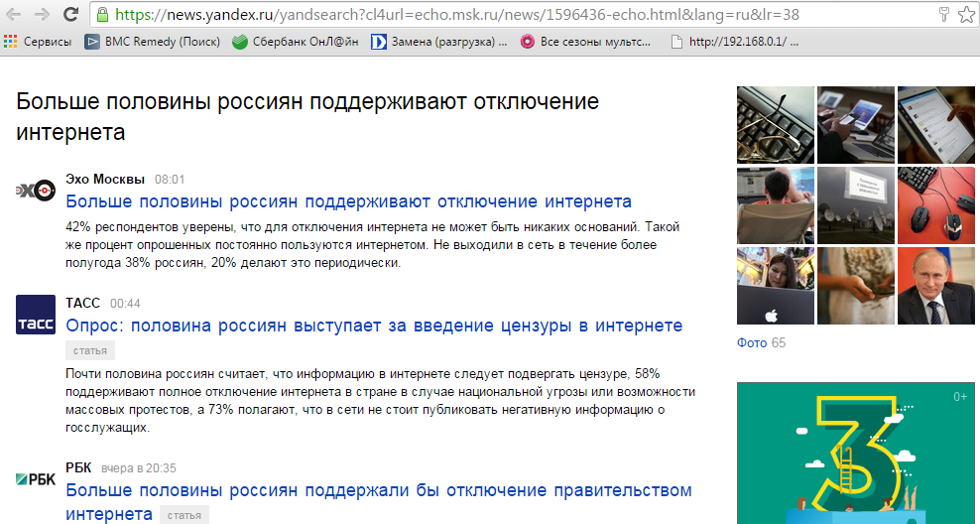This screenshot has height=524, width=980.
Task: Open Эхо Москвы headline about отключение интернета
Action: (x=348, y=201)
